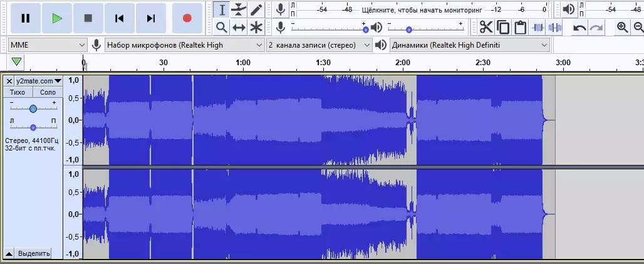Screen dimensions: 644x264
Task: Click the microphone icon beside recording volume slider
Action: (x=281, y=28)
